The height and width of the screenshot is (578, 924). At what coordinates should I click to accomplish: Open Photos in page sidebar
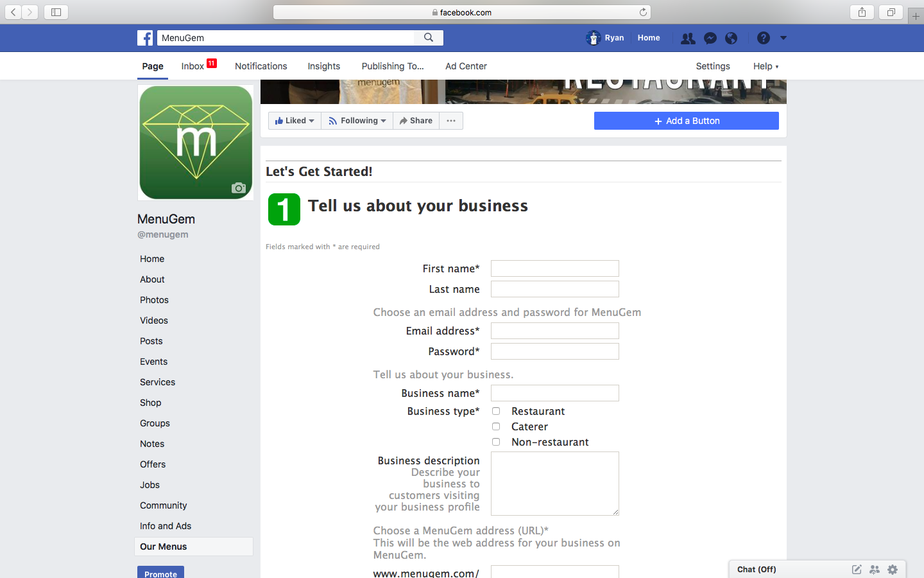[x=154, y=300]
